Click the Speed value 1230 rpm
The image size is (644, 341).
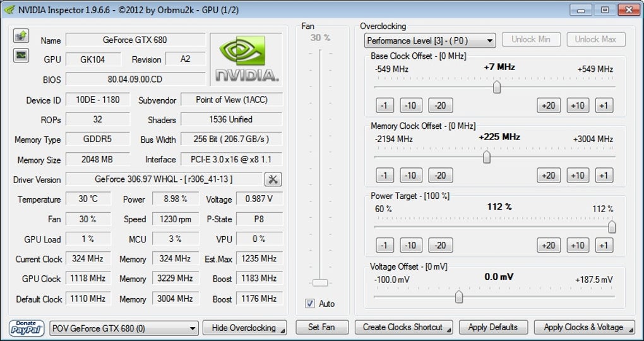click(x=176, y=219)
